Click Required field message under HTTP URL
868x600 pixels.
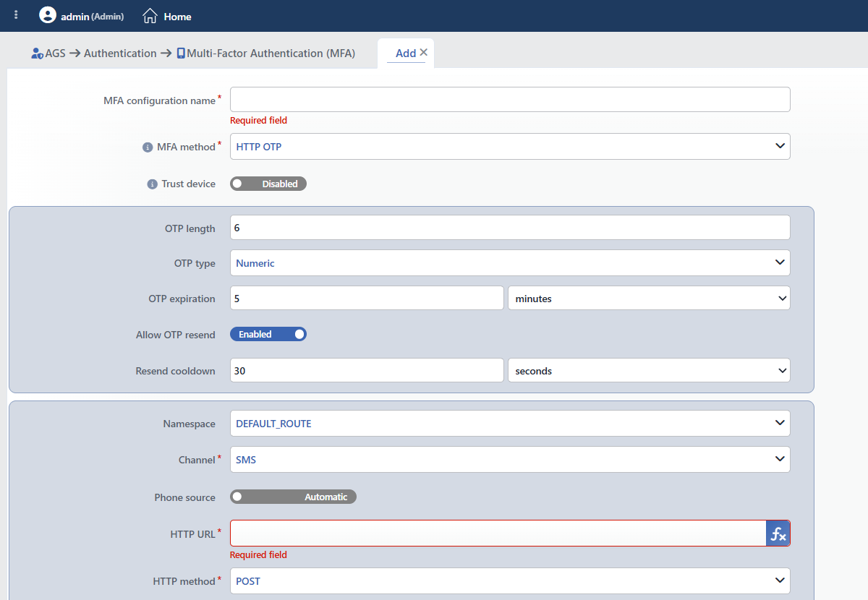(258, 555)
